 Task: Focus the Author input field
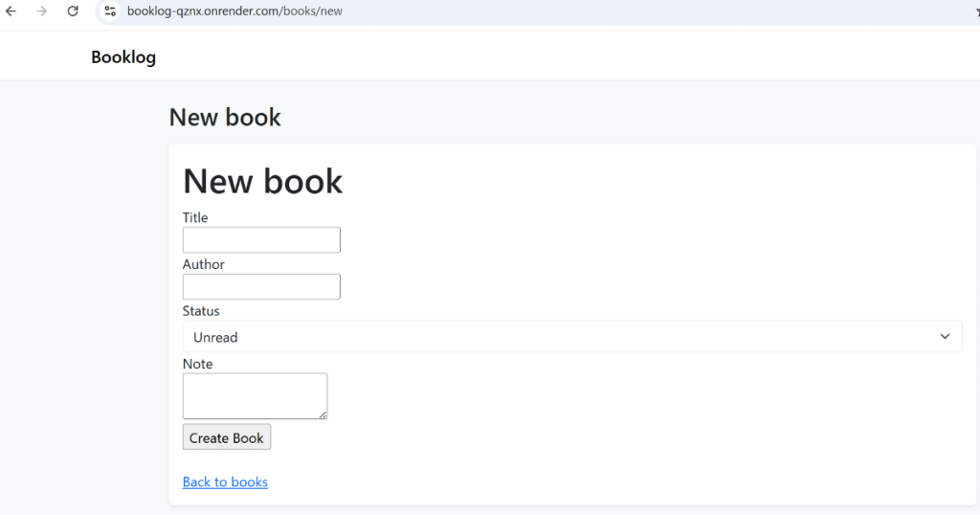tap(261, 287)
